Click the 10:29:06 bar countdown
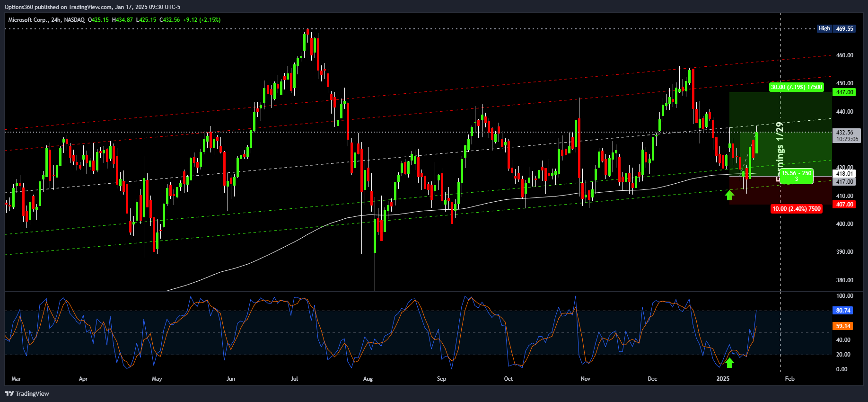The image size is (868, 402). tap(847, 139)
